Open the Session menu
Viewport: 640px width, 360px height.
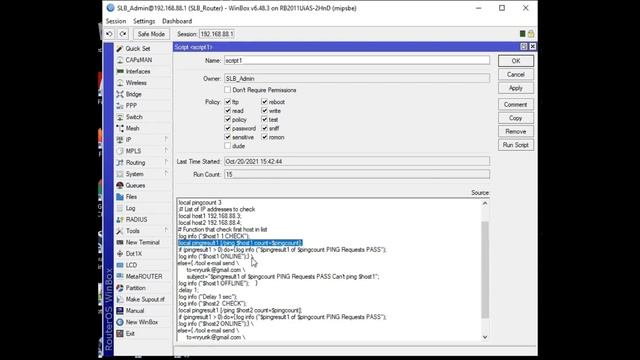point(116,21)
